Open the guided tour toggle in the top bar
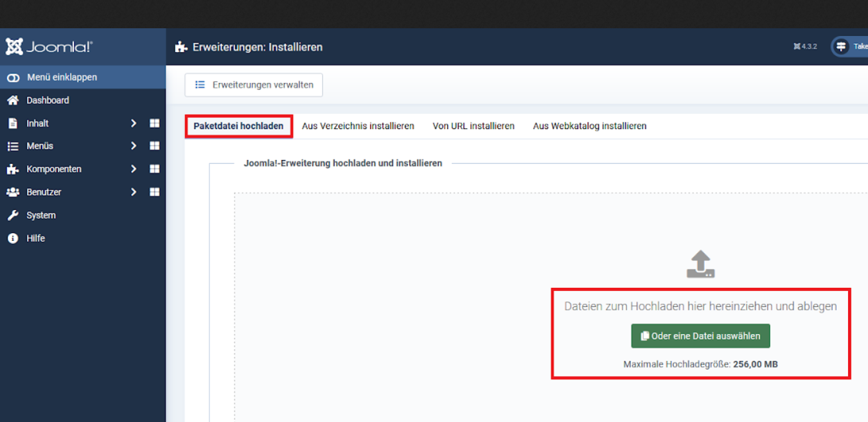Screen dimensions: 868x422 point(841,46)
